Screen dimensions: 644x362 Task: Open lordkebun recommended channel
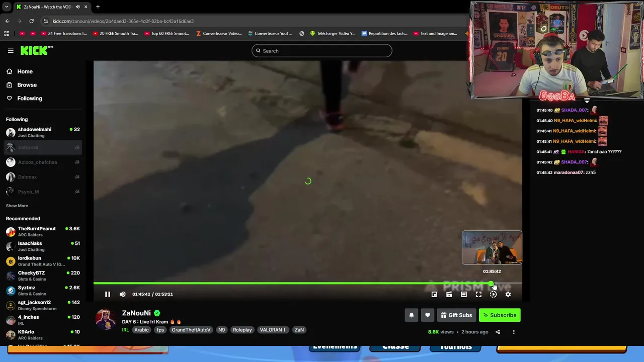pyautogui.click(x=43, y=261)
